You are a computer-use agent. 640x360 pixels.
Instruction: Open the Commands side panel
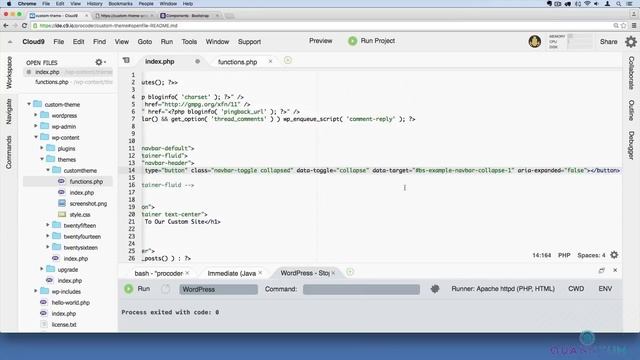9,152
